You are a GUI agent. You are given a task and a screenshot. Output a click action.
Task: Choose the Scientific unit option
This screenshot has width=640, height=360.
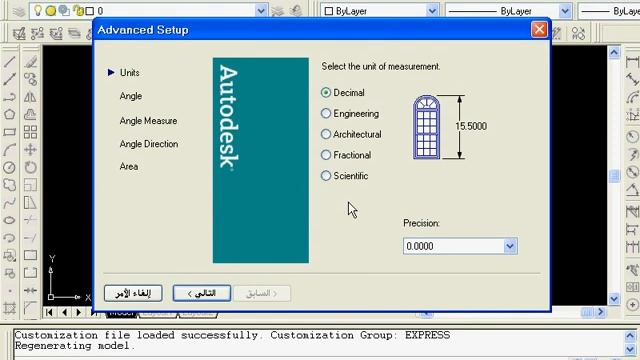click(344, 176)
